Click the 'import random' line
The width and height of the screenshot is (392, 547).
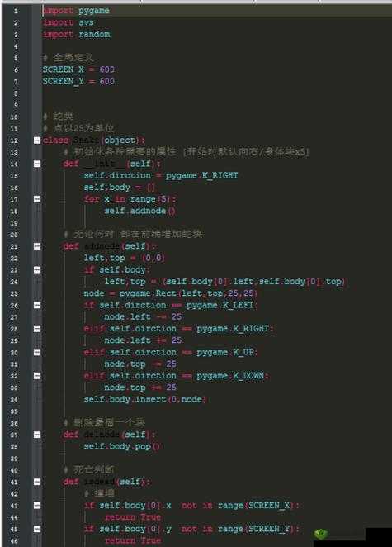(76, 34)
